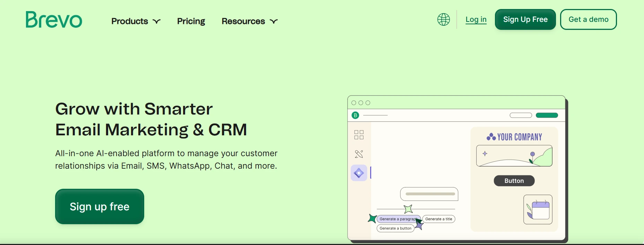Click the Generate a button chip
The width and height of the screenshot is (644, 245).
point(395,228)
